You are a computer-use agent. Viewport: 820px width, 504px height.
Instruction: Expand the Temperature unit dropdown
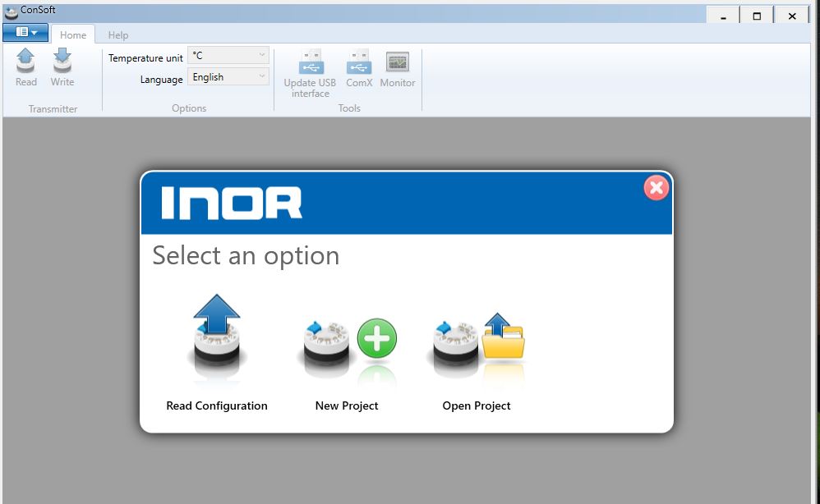tap(228, 55)
